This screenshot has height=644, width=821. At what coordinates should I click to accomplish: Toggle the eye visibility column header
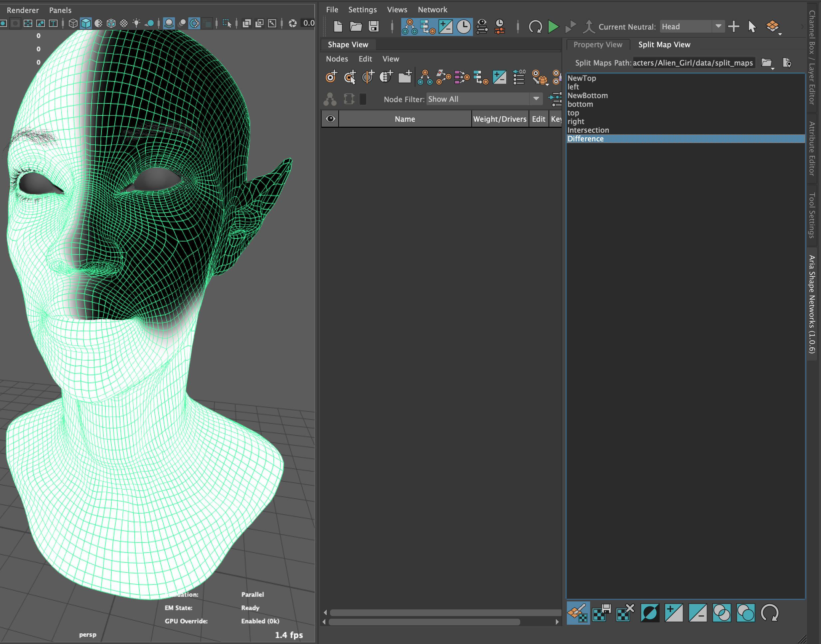tap(330, 119)
